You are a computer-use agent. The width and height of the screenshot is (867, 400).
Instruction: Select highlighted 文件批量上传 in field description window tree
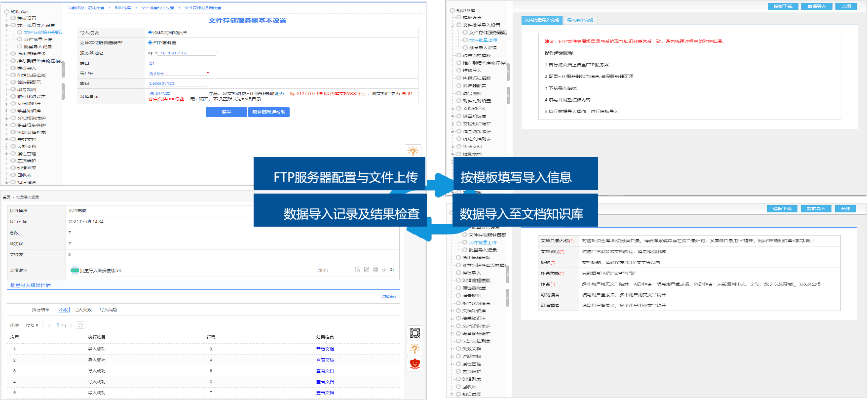[483, 242]
